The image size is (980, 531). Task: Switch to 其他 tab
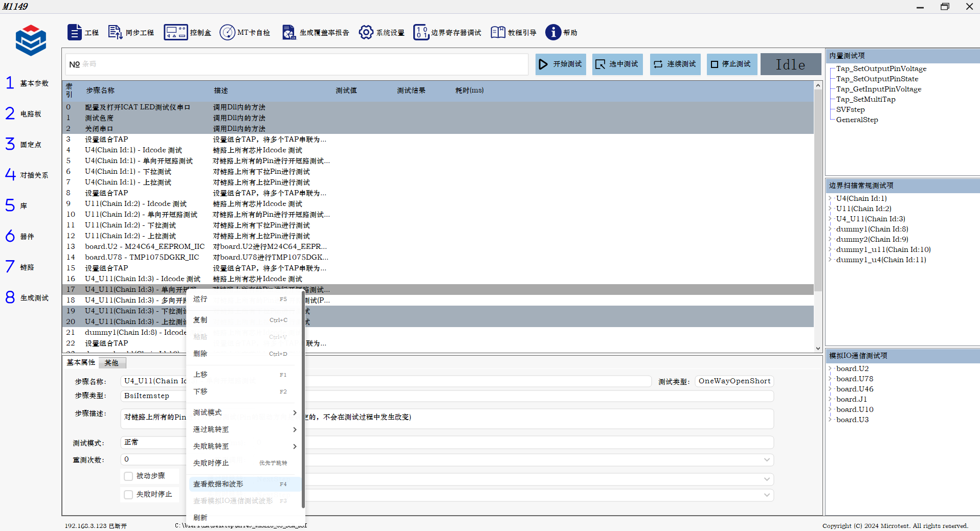coord(112,363)
